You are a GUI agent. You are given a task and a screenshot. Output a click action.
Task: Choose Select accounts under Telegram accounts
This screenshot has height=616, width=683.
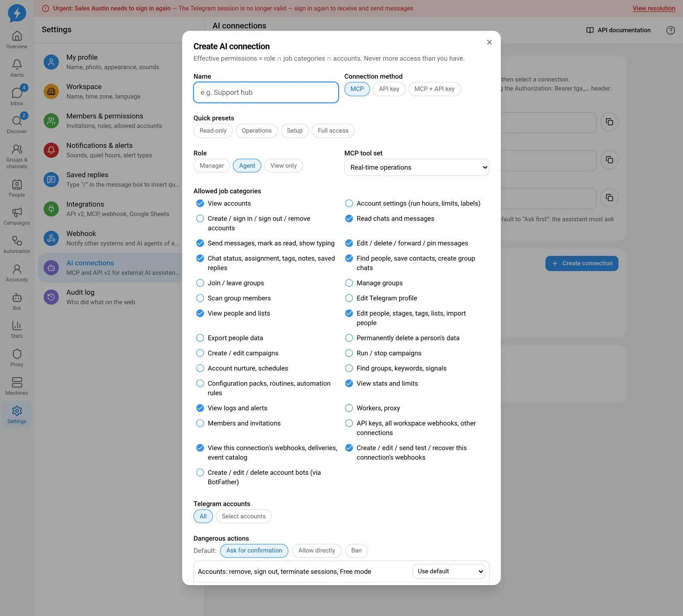[243, 516]
